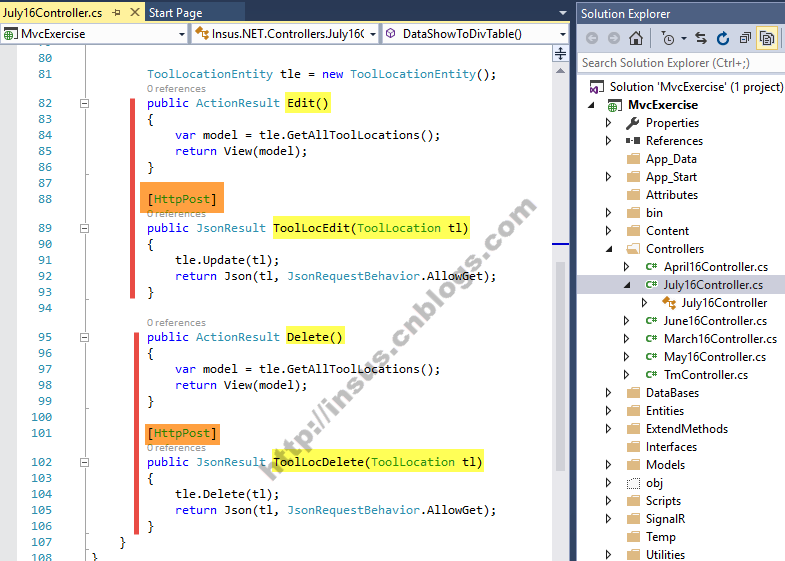Screen dimensions: 785x561
Task: Click the editor scrollbar up arrow
Action: coord(561,71)
